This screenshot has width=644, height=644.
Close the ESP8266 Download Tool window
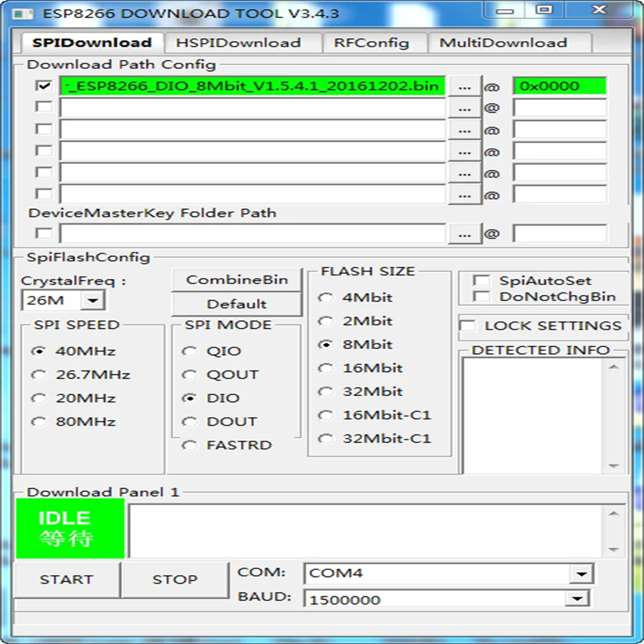pos(599,10)
